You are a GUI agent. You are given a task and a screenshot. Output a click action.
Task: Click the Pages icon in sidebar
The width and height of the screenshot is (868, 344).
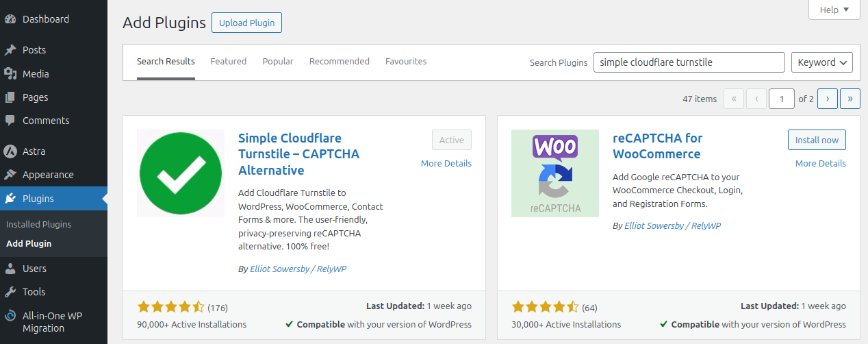click(10, 97)
